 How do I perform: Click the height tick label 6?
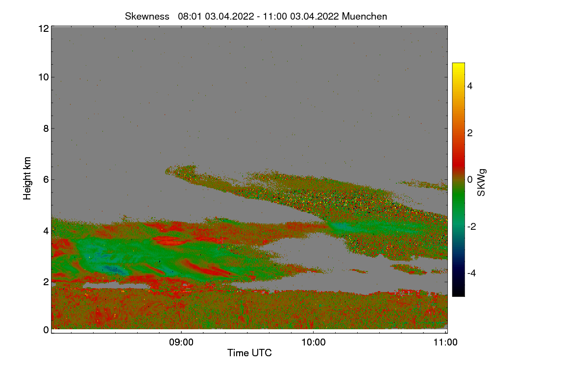point(46,179)
